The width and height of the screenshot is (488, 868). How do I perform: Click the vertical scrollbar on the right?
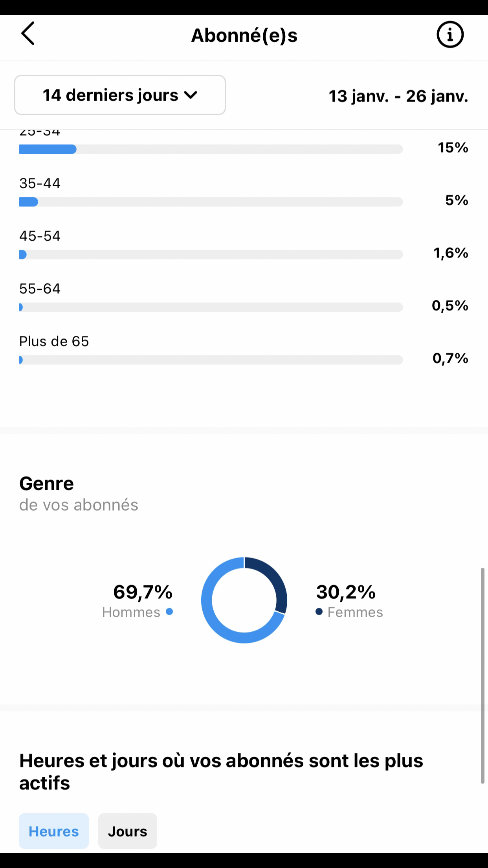[482, 675]
